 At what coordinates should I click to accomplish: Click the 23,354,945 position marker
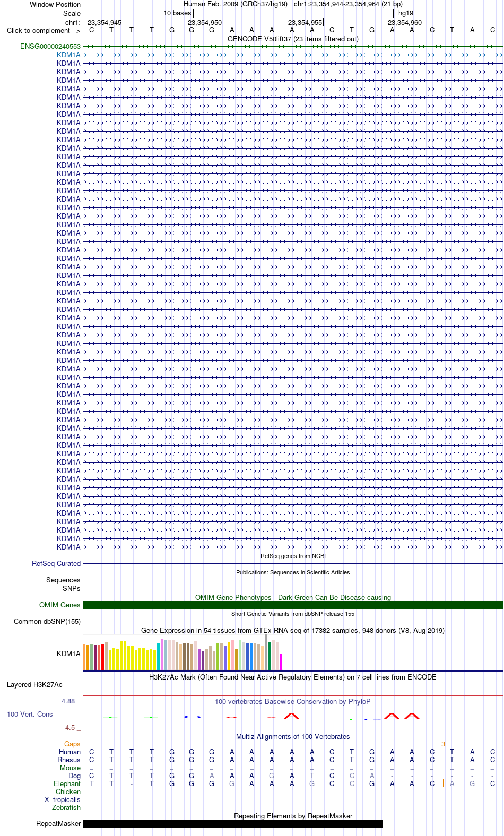point(105,22)
